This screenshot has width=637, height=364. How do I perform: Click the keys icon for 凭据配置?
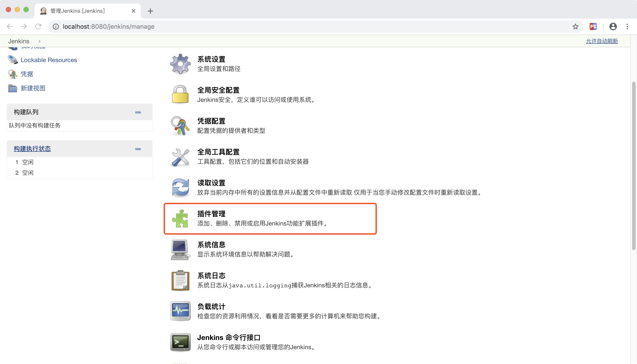(180, 125)
